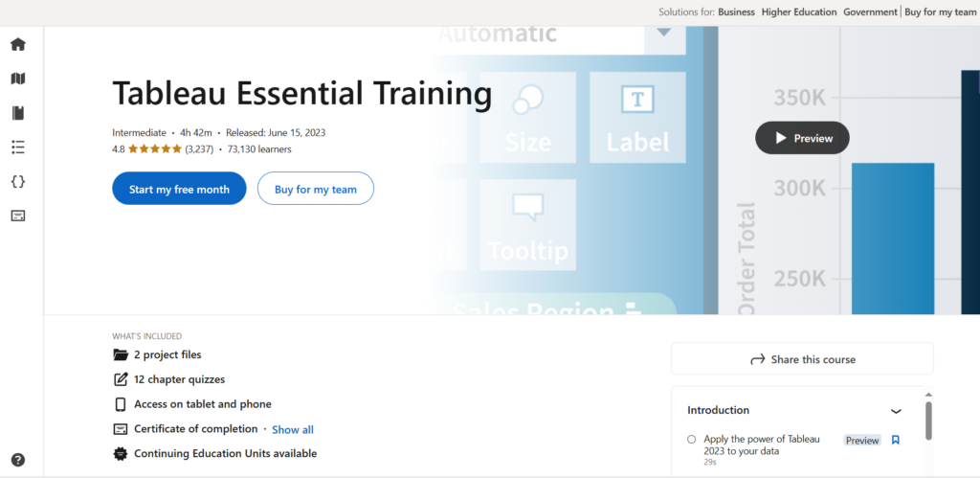The height and width of the screenshot is (478, 980).
Task: Click the Tableau Essential Training title
Action: pos(301,94)
